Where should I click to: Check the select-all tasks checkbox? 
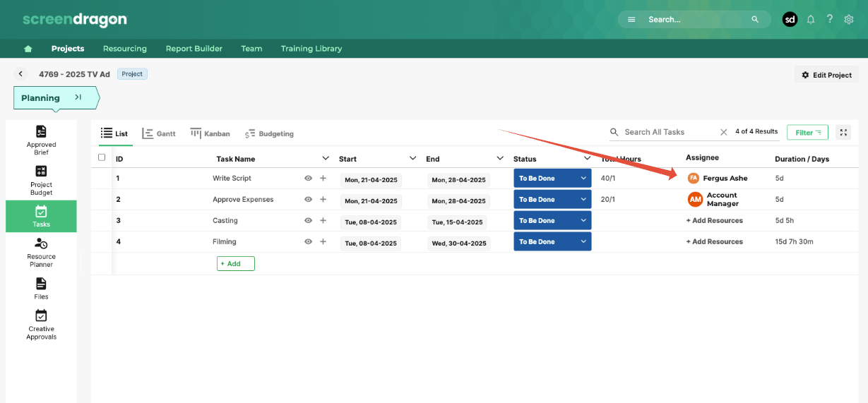coord(102,157)
